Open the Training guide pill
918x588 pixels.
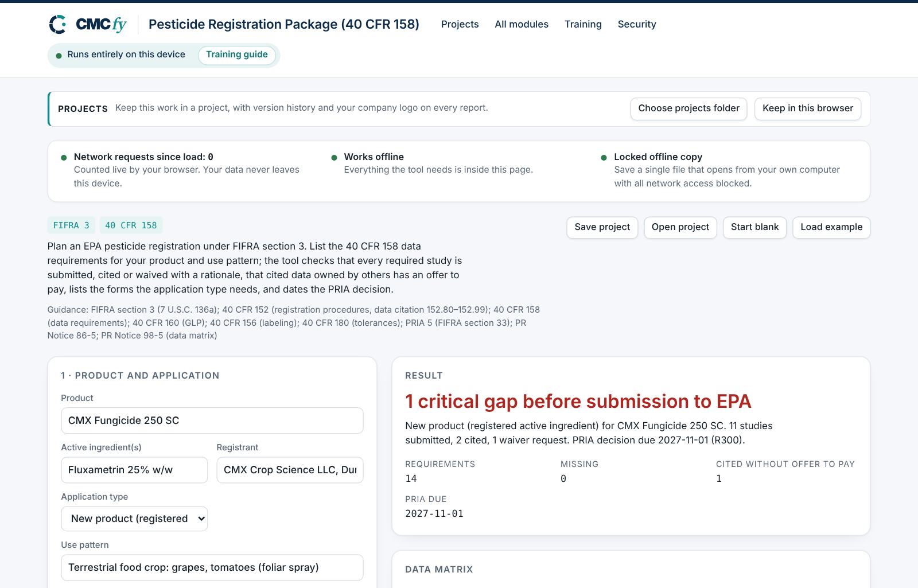click(x=237, y=54)
